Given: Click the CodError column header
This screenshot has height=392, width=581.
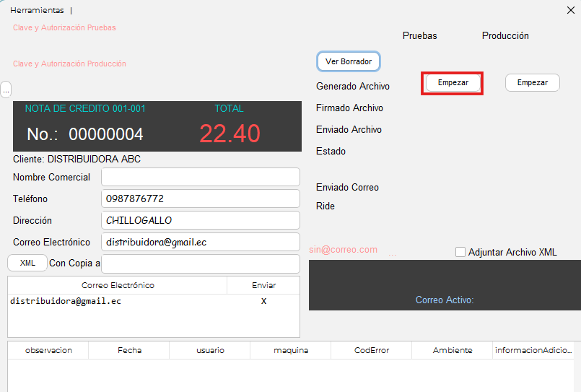Looking at the screenshot, I should (371, 350).
